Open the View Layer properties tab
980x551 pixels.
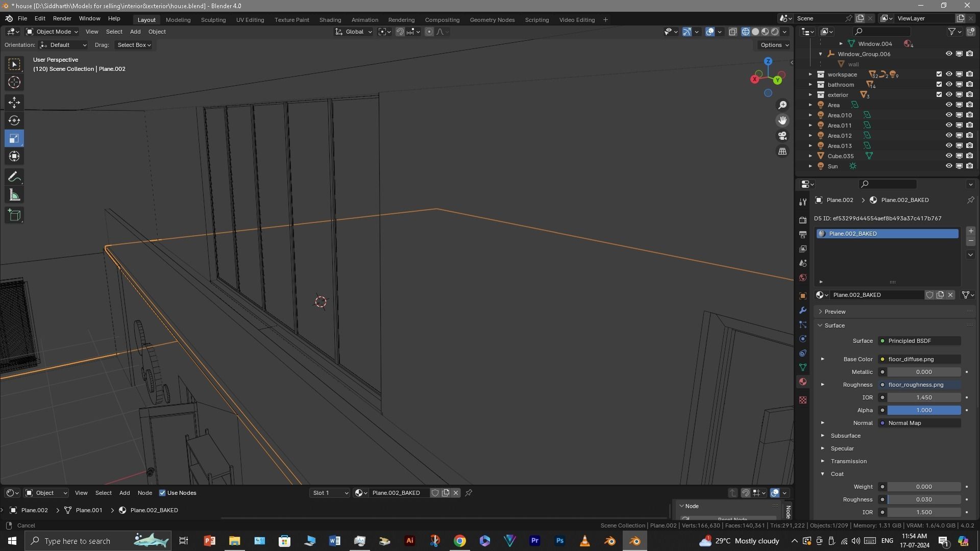[x=803, y=248]
